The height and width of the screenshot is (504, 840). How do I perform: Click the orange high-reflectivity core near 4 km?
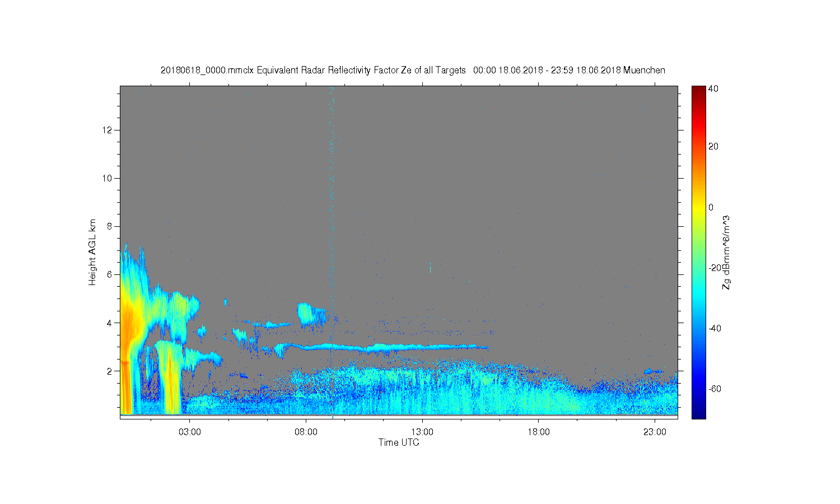coord(130,325)
